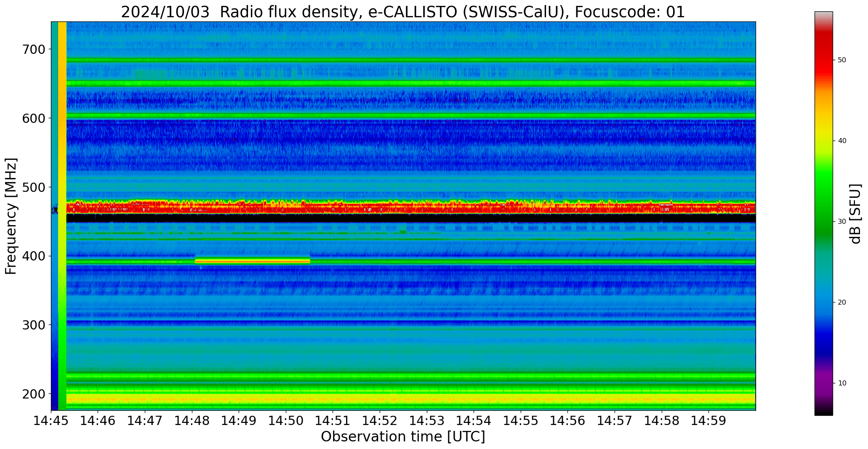Click the 14:48 time tick label
Screen dimensions: 868x449
[192, 421]
